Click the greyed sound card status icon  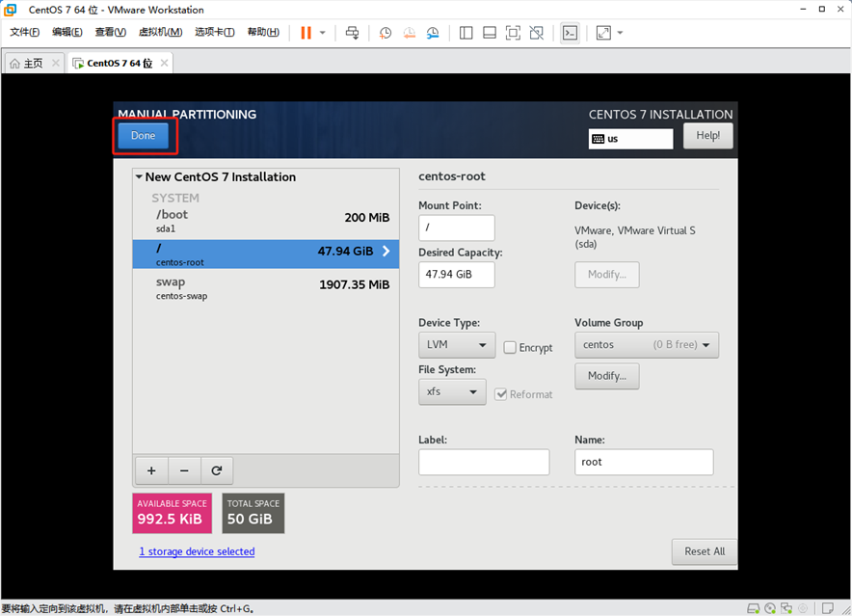803,608
